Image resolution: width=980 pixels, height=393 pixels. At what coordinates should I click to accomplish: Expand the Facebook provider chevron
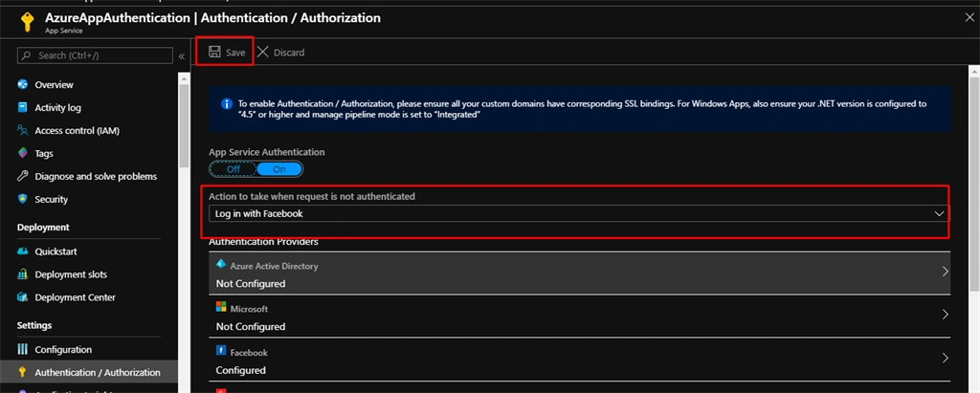[x=945, y=358]
